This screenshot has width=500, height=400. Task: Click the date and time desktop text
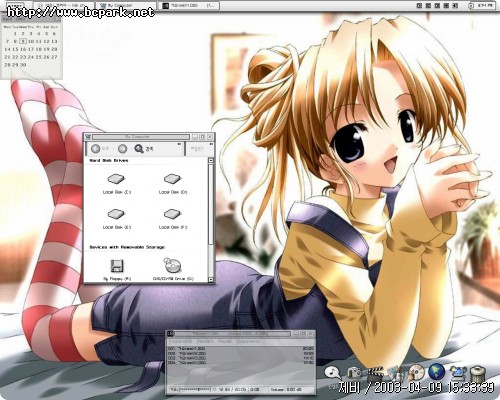pyautogui.click(x=417, y=388)
